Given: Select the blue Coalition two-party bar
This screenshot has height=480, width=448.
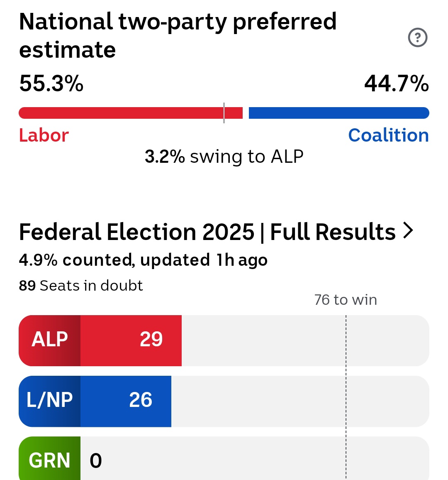Looking at the screenshot, I should click(339, 113).
